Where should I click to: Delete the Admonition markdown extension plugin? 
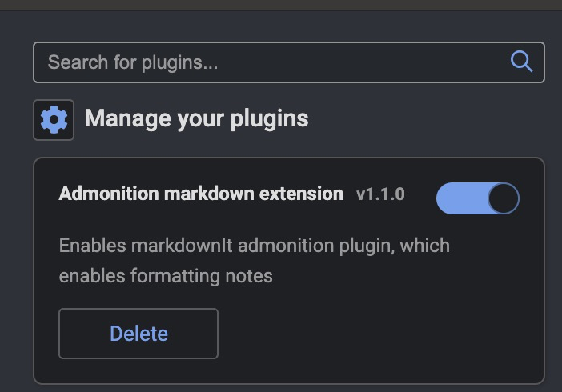click(138, 334)
